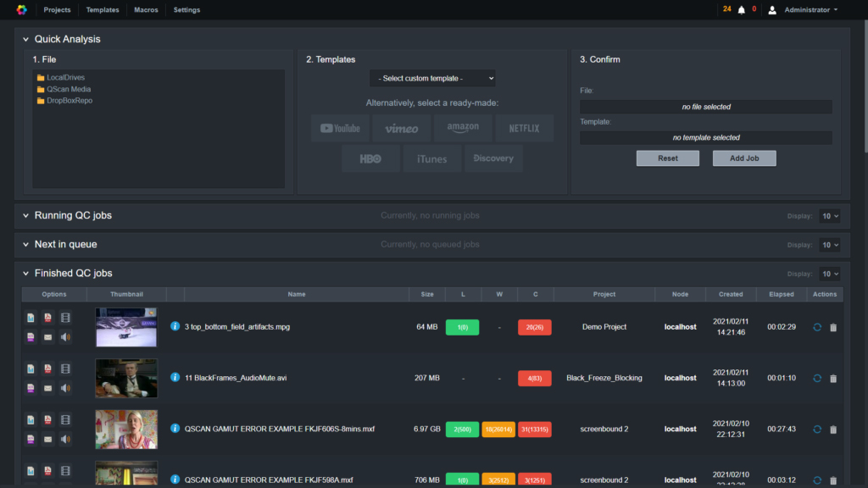Expand the DropBoxRepo folder
The width and height of the screenshot is (868, 488).
pyautogui.click(x=64, y=101)
